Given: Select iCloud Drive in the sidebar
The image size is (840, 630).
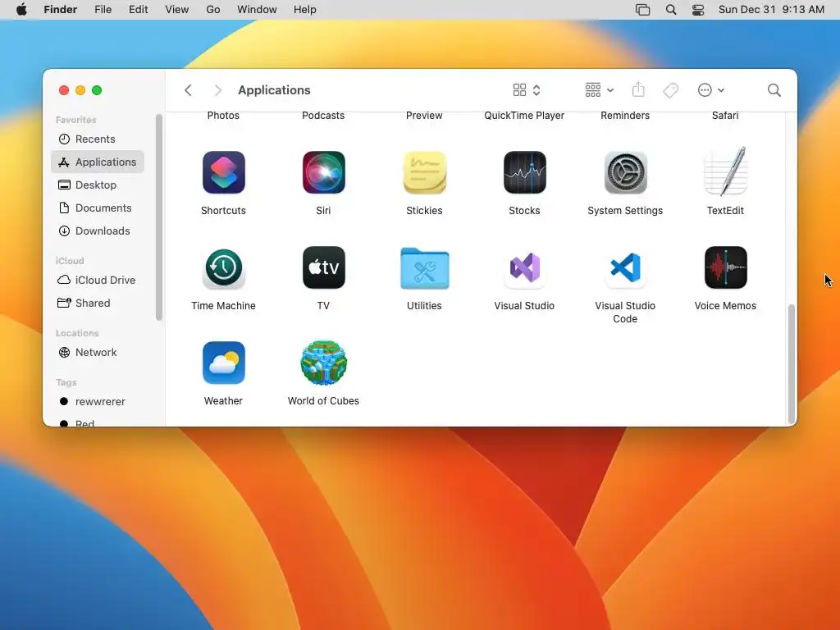Looking at the screenshot, I should click(98, 281).
